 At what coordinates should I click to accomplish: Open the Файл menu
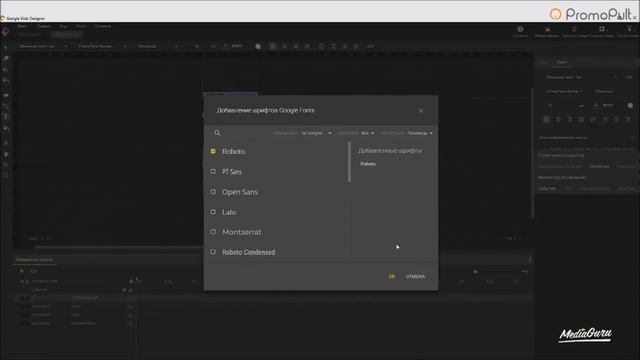point(22,26)
